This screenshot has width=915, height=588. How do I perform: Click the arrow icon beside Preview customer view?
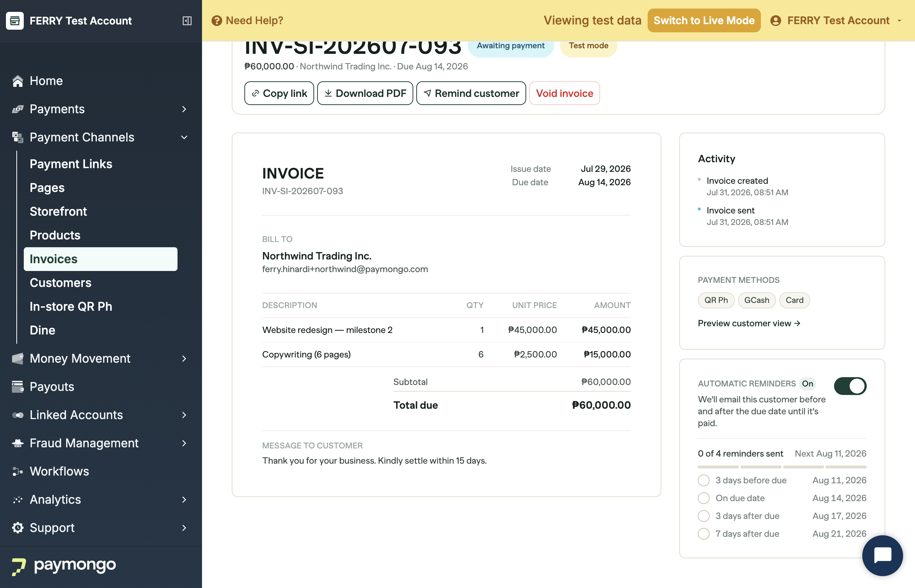pos(797,323)
